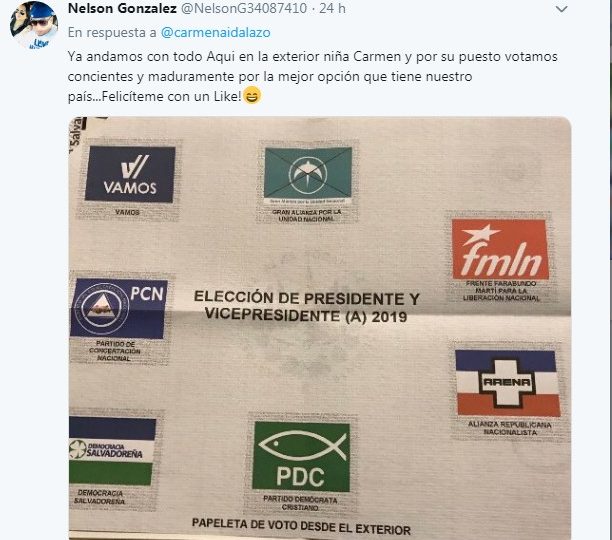Click the red FMLN party logo
612x540 pixels.
pos(500,249)
